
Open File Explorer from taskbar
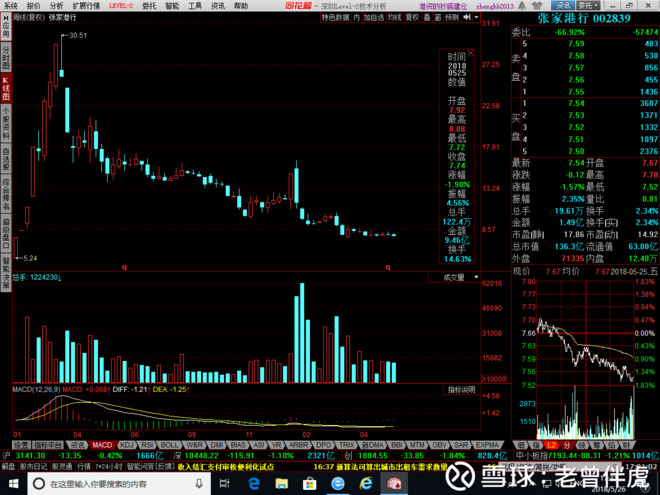click(282, 484)
